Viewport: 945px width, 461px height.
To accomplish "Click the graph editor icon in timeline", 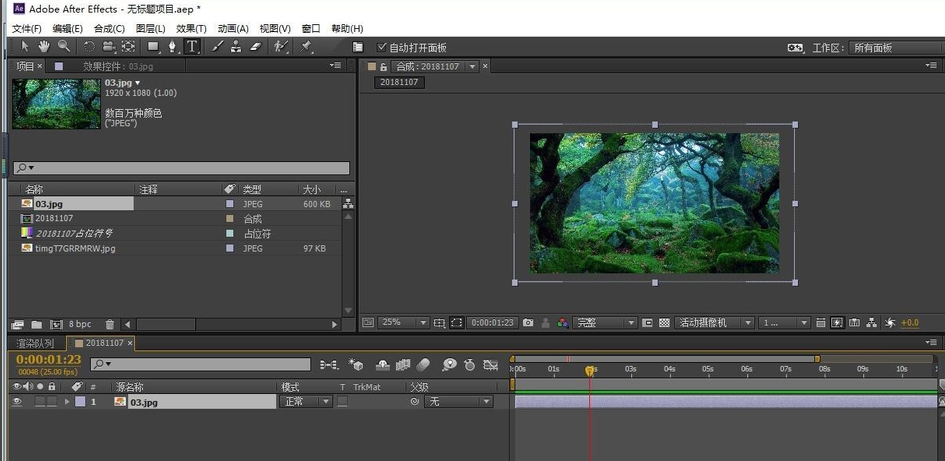I will pyautogui.click(x=491, y=365).
